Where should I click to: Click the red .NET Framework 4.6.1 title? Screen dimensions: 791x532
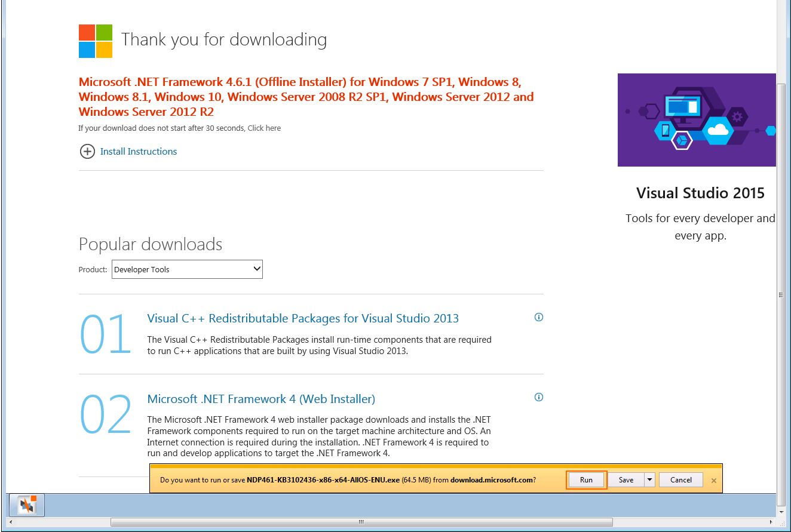pyautogui.click(x=306, y=97)
